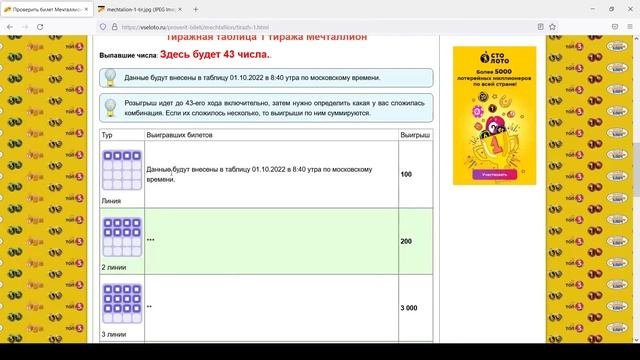Click the 'Здесь будет 43 числа' red text
This screenshot has height=360, width=640.
click(214, 54)
